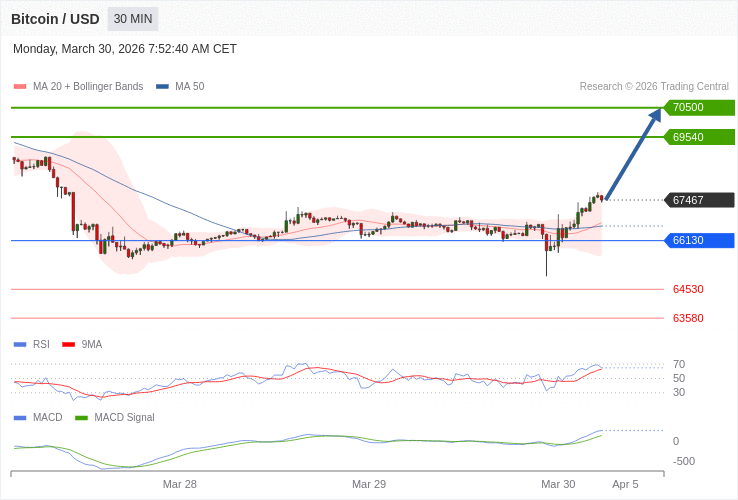Click the Mar 30 date on time axis
This screenshot has width=738, height=500.
tap(558, 484)
